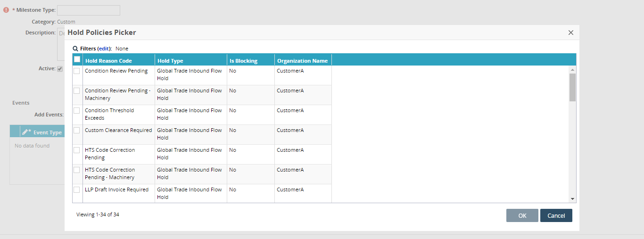This screenshot has height=239, width=644.
Task: Toggle the select-all header checkbox
Action: (77, 59)
